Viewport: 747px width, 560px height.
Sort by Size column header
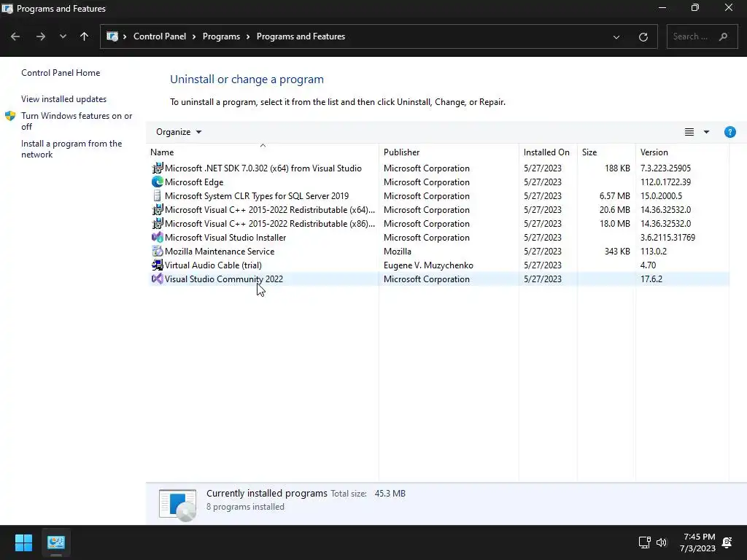click(606, 152)
